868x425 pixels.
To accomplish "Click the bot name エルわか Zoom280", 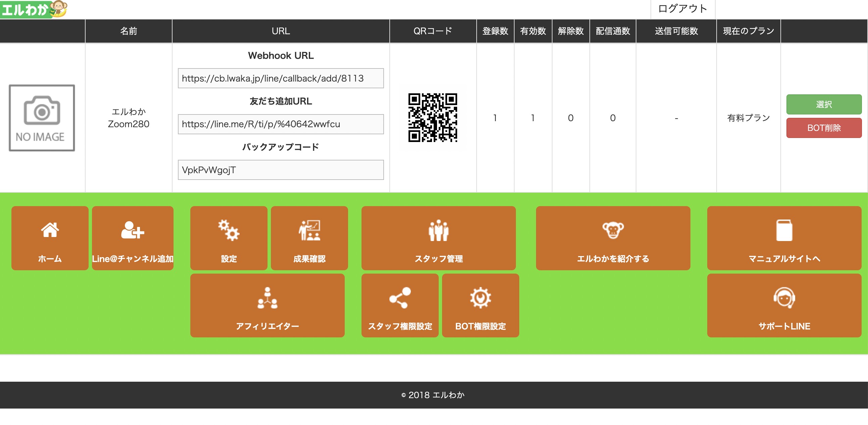I will click(128, 117).
